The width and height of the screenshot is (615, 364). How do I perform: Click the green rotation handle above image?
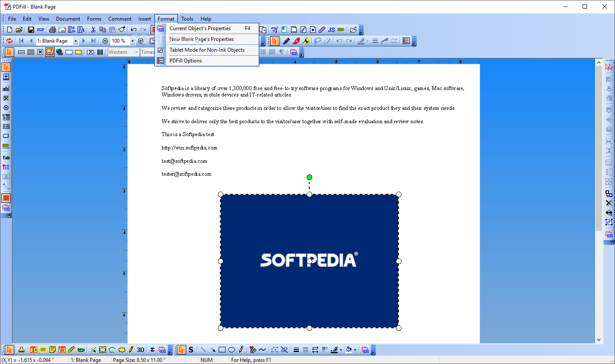pyautogui.click(x=309, y=177)
